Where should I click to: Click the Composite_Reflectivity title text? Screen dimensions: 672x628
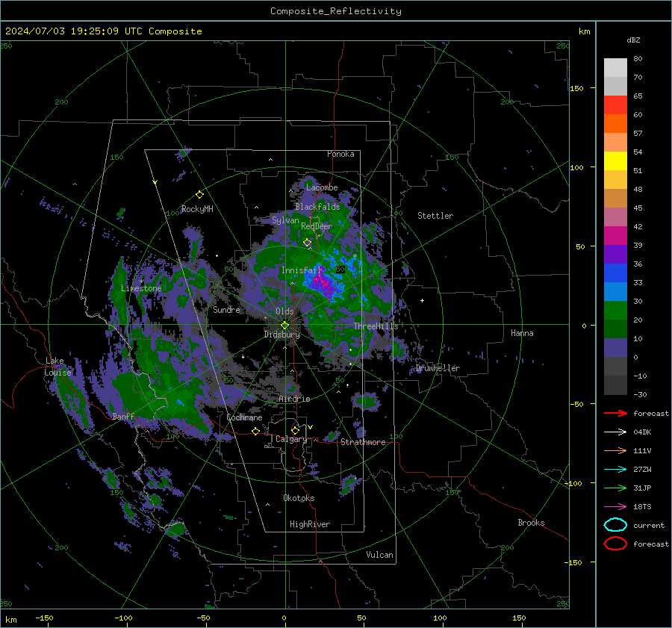point(336,11)
